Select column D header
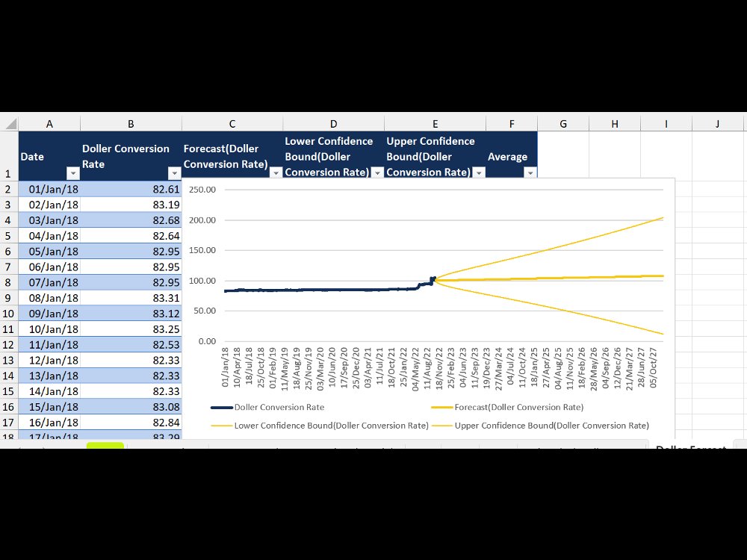Viewport: 747px width, 560px height. pos(334,124)
